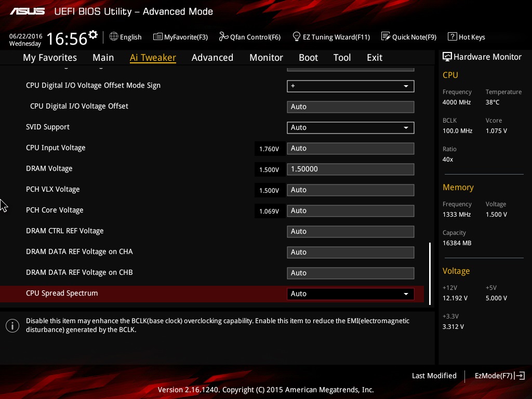
Task: Click DRAM DATA REF Voltage on CHA field
Action: tap(351, 252)
